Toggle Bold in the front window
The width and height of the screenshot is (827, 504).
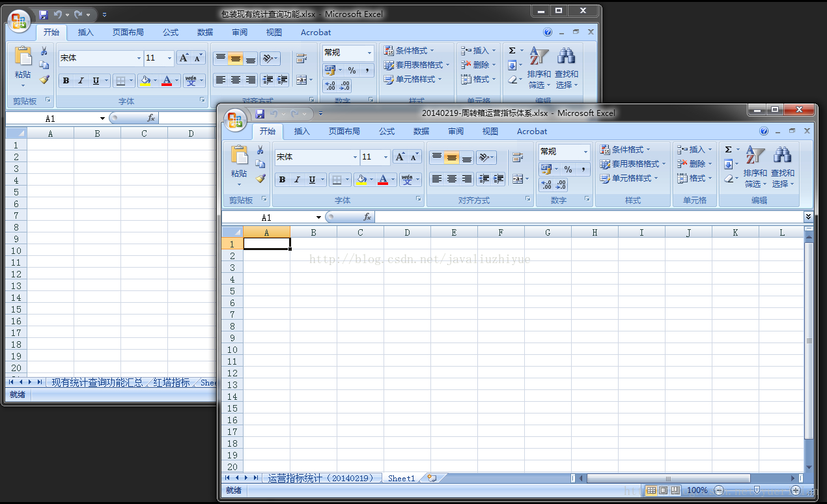coord(282,180)
